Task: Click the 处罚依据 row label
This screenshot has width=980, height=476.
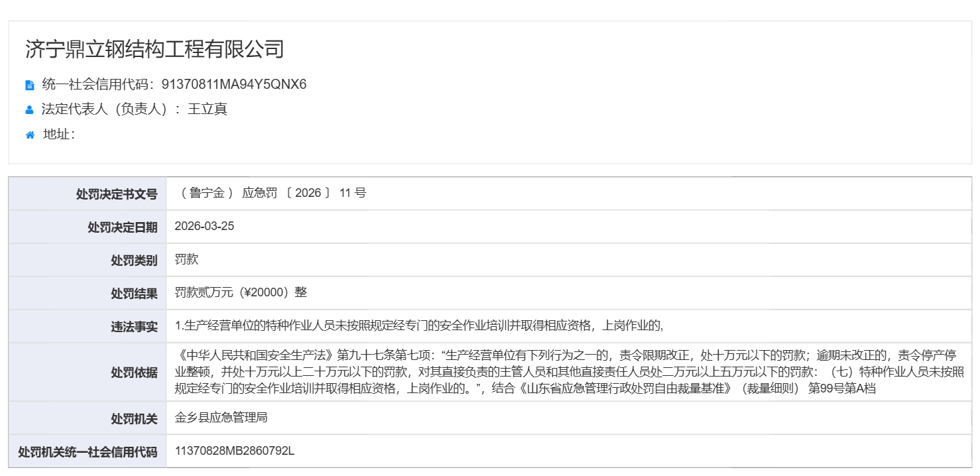Action: pos(134,373)
